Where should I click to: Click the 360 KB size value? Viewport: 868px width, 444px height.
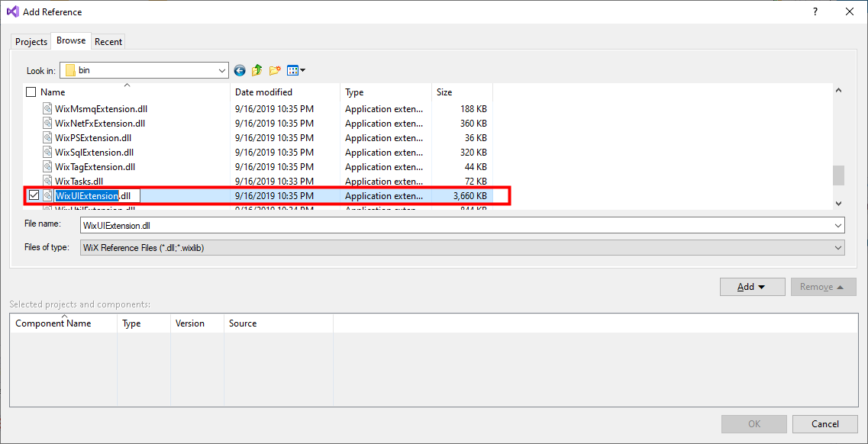point(473,124)
